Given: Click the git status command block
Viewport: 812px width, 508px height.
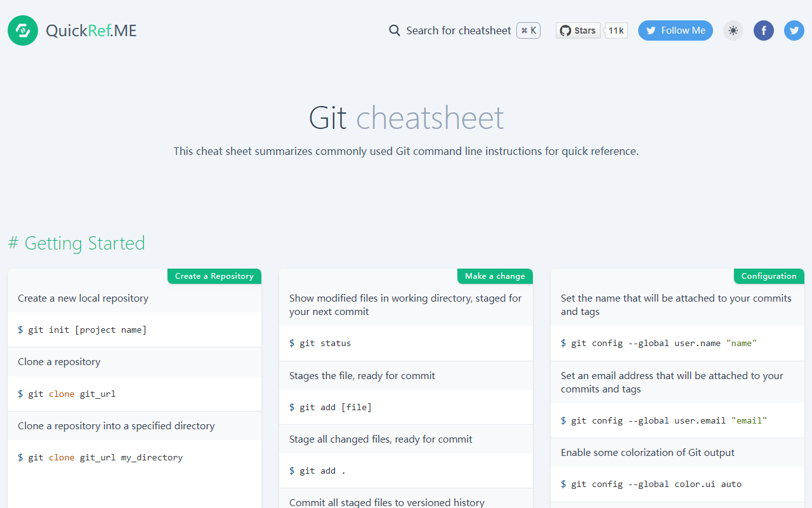Looking at the screenshot, I should pos(406,343).
